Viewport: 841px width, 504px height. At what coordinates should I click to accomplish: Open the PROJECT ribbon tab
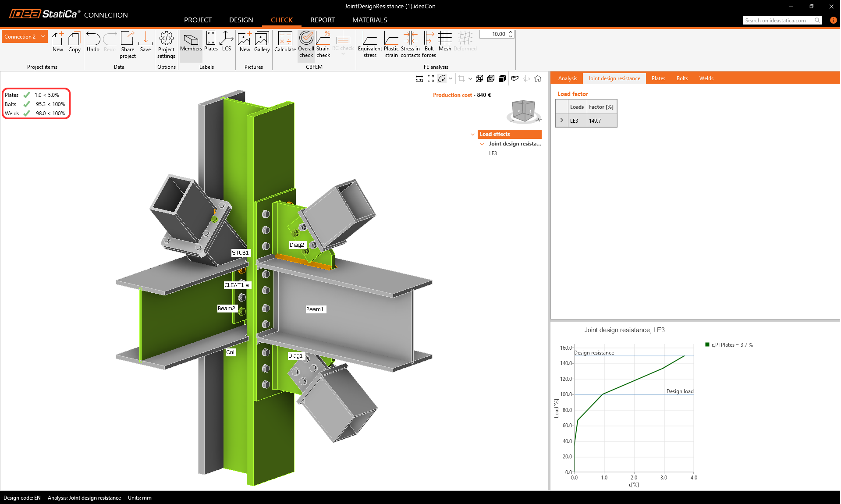(x=198, y=20)
